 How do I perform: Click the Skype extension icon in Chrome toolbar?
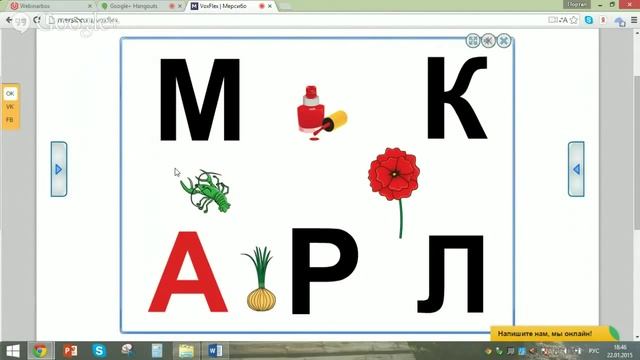point(589,20)
